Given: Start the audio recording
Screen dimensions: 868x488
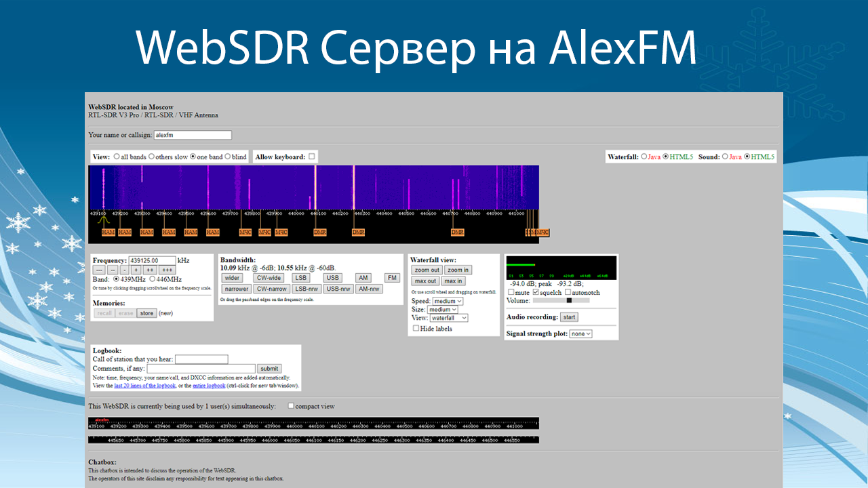Looking at the screenshot, I should [569, 317].
